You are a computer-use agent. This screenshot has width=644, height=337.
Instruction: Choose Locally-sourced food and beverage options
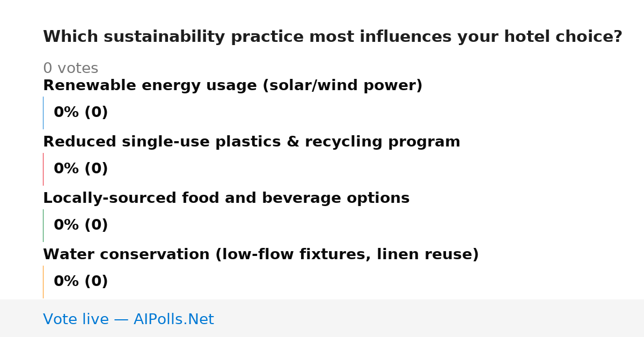point(226,199)
